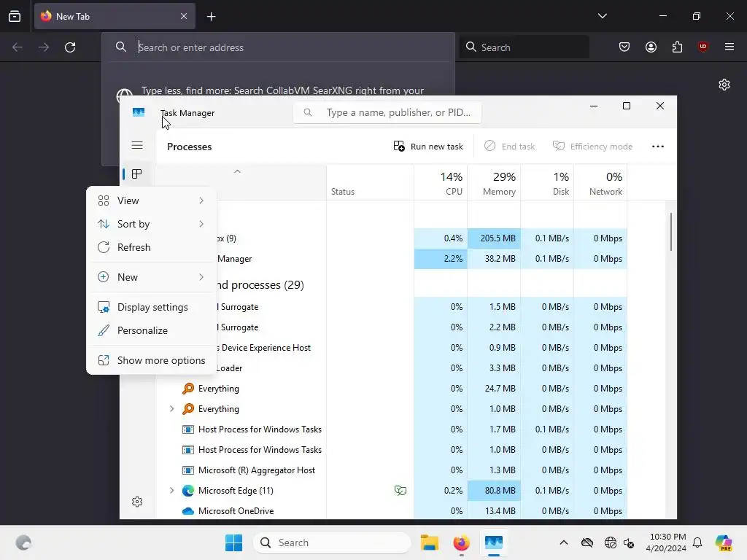Open Display settings from context menu
747x560 pixels.
[151, 307]
